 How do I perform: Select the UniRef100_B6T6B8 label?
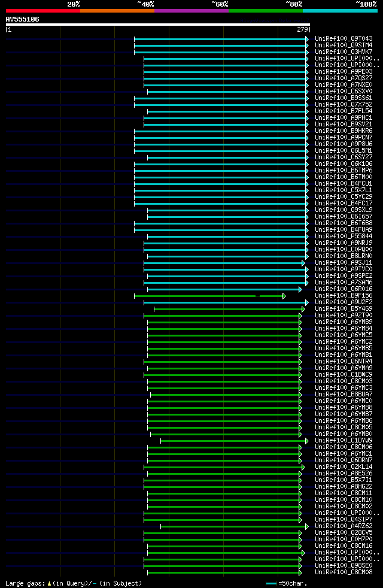click(x=344, y=223)
